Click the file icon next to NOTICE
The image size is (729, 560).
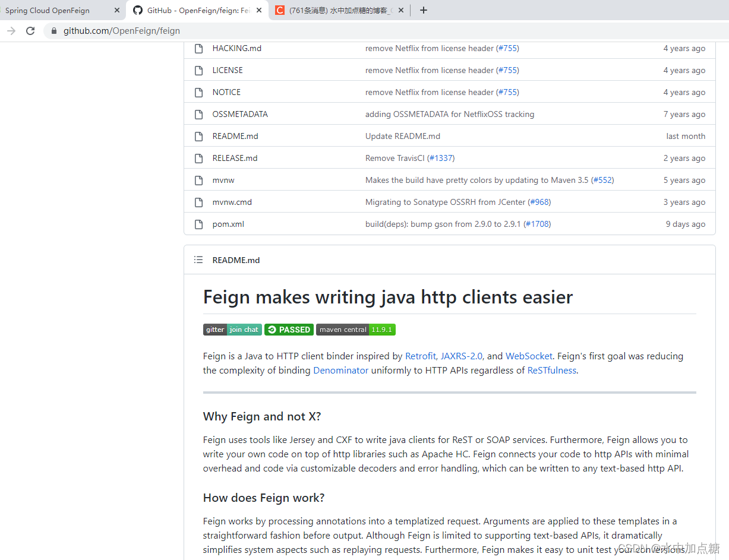[199, 92]
